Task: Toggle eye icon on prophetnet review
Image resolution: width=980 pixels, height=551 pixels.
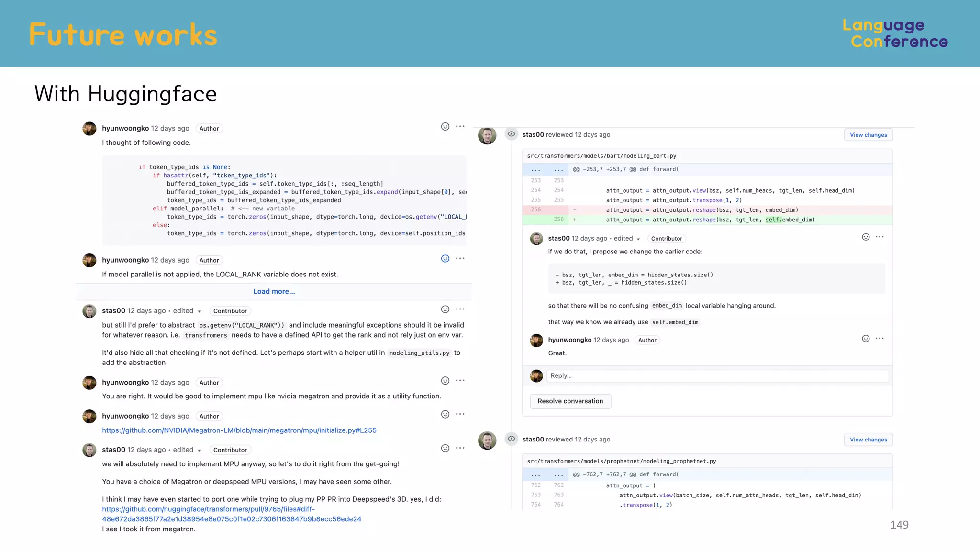Action: (x=512, y=439)
